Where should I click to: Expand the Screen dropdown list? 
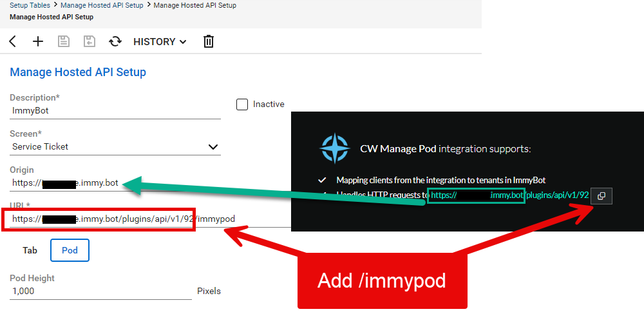pos(213,147)
